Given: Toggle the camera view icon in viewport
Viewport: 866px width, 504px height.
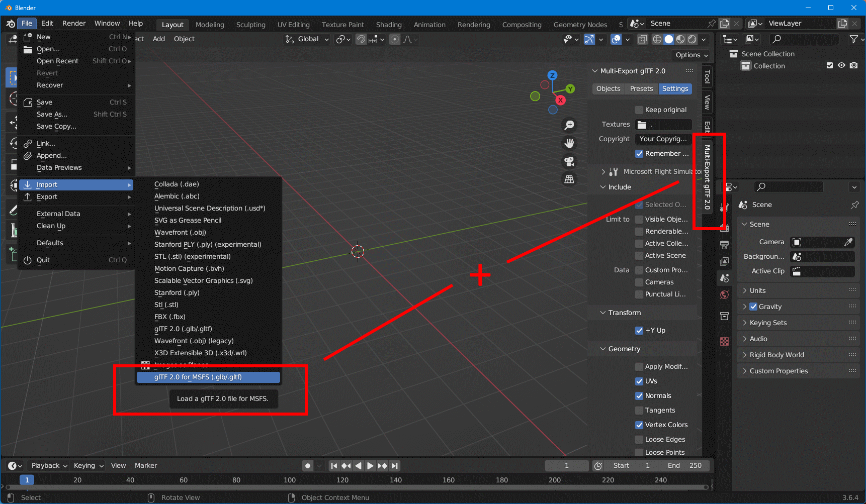Looking at the screenshot, I should (569, 161).
